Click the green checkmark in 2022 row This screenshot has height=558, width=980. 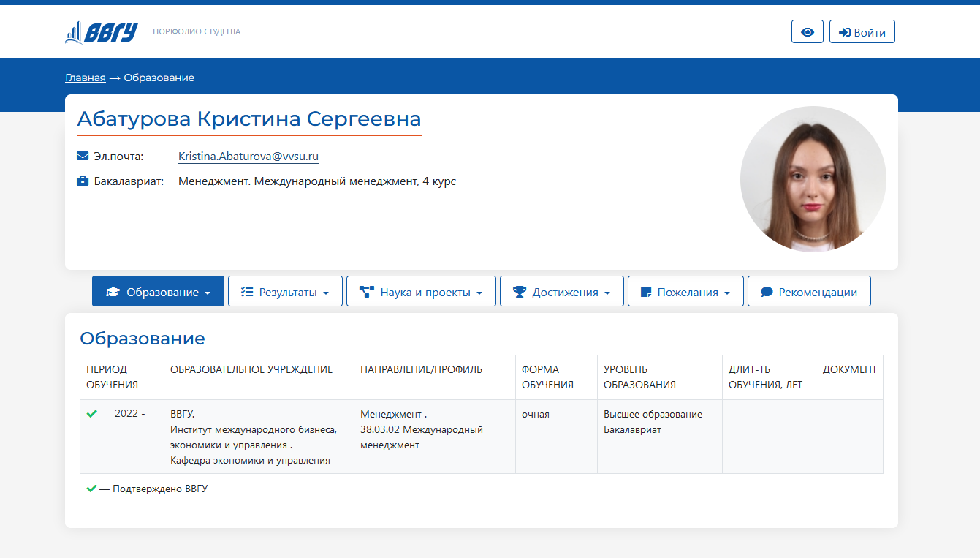92,414
